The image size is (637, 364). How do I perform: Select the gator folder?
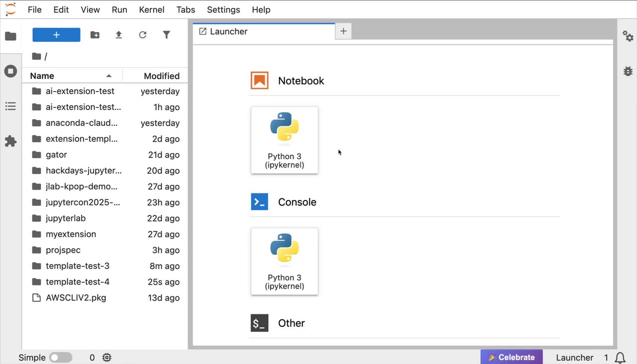tap(105, 155)
